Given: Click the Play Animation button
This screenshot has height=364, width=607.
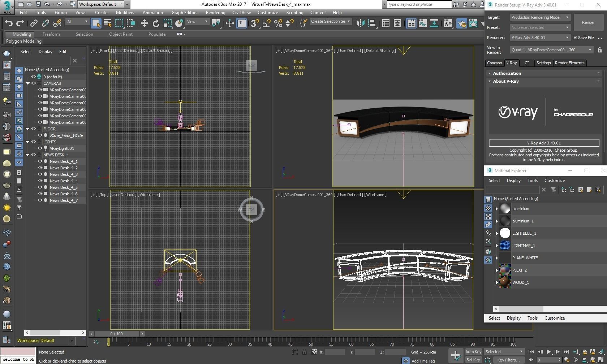Looking at the screenshot, I should (548, 352).
